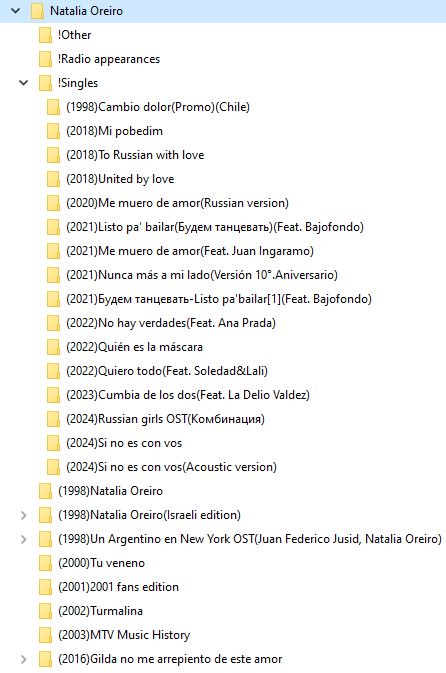Select (2024)Russian girls OST folder

click(165, 419)
